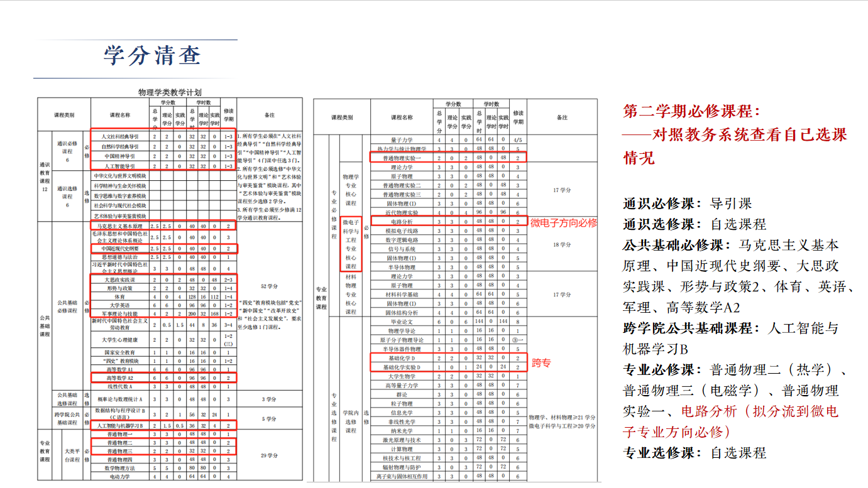Click the red 跨专 annotation label
The image size is (868, 488).
(541, 363)
